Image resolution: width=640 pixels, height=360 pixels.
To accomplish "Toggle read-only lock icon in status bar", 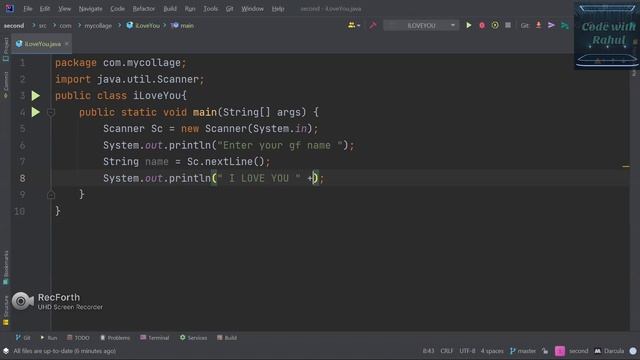I will point(545,351).
